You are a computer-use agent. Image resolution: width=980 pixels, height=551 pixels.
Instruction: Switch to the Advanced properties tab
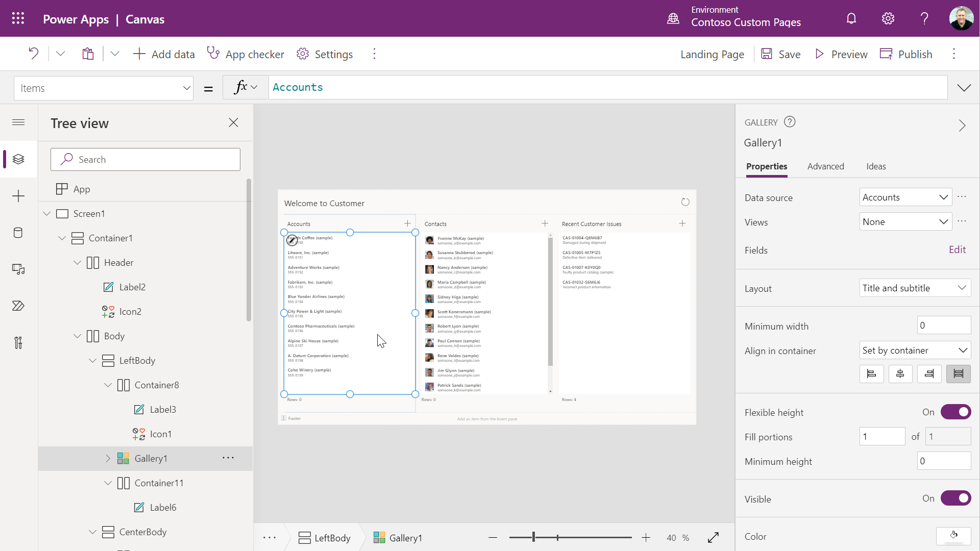click(x=825, y=166)
